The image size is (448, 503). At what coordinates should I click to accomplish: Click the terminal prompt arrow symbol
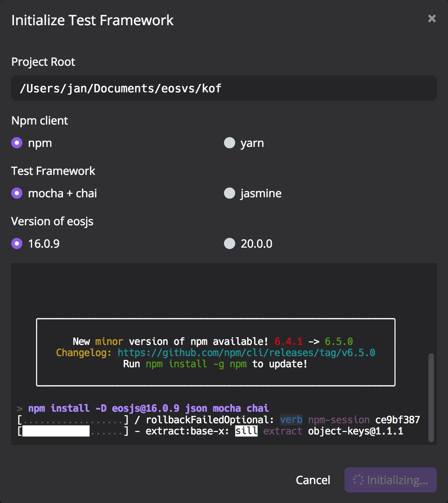[x=20, y=409]
